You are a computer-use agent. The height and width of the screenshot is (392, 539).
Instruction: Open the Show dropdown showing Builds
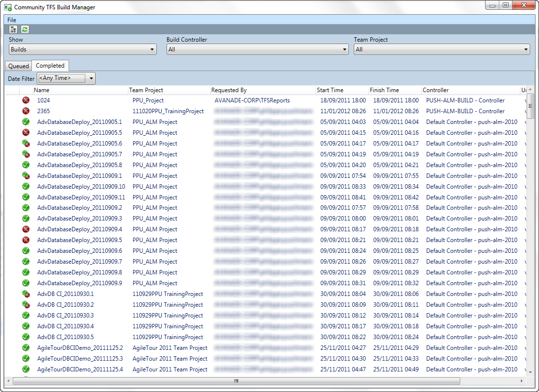click(82, 49)
